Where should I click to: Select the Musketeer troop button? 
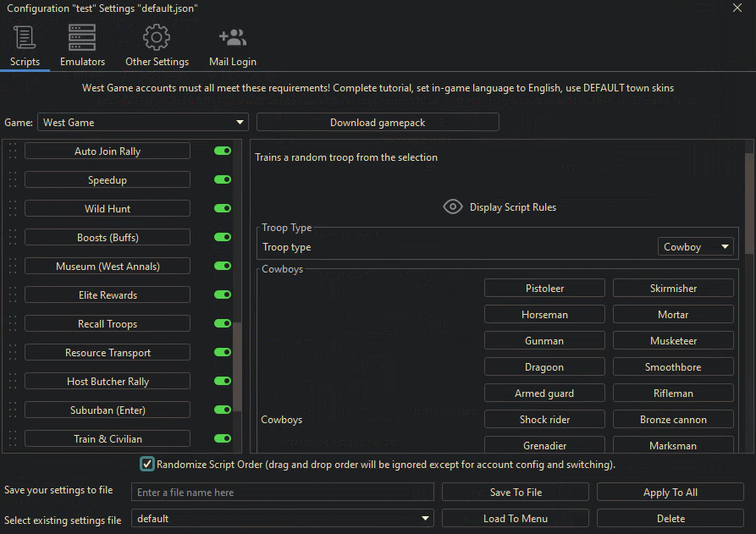click(673, 341)
